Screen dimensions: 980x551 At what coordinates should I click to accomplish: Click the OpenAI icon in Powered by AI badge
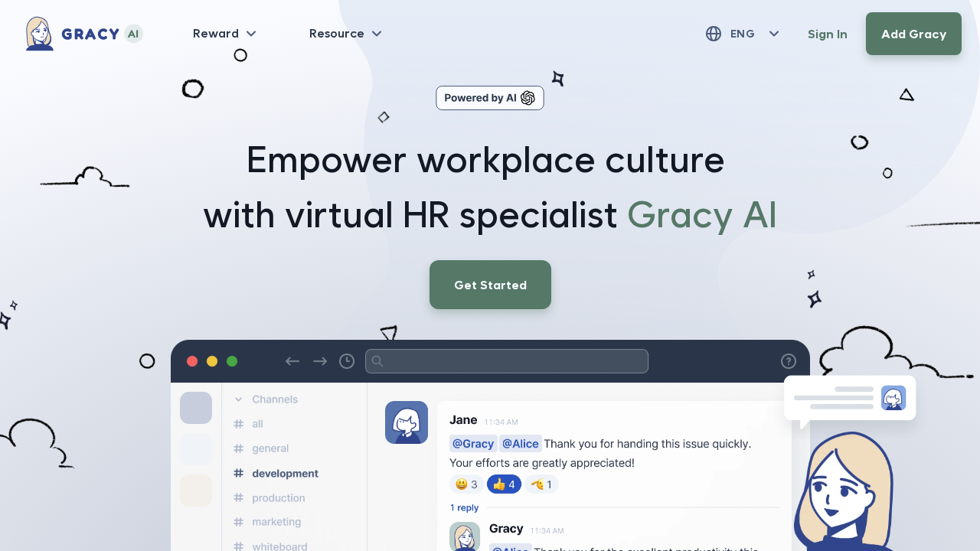tap(528, 98)
